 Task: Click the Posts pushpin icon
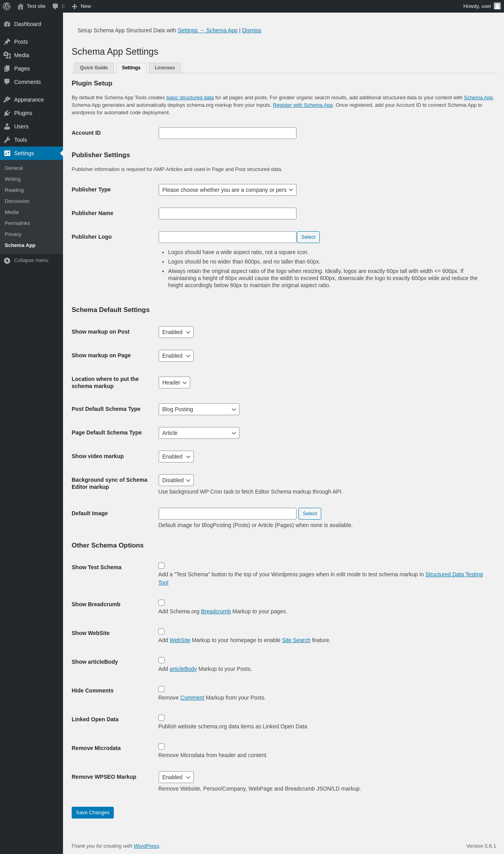click(x=7, y=42)
